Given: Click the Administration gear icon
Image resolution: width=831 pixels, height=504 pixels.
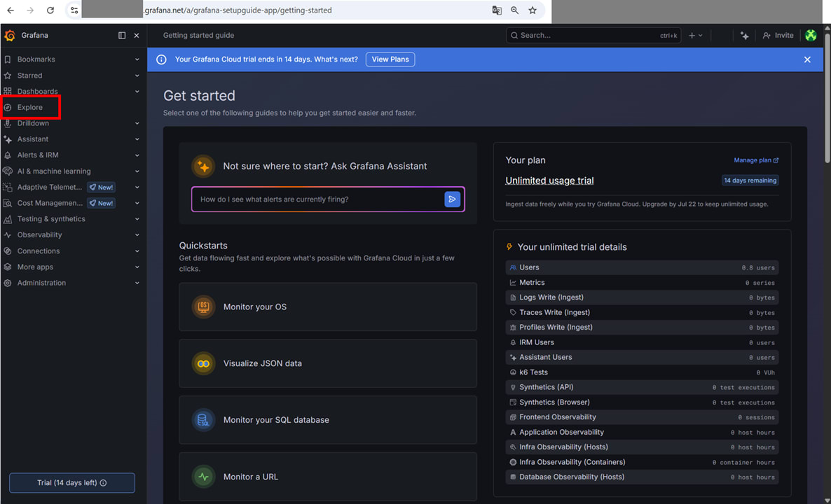Looking at the screenshot, I should click(8, 283).
